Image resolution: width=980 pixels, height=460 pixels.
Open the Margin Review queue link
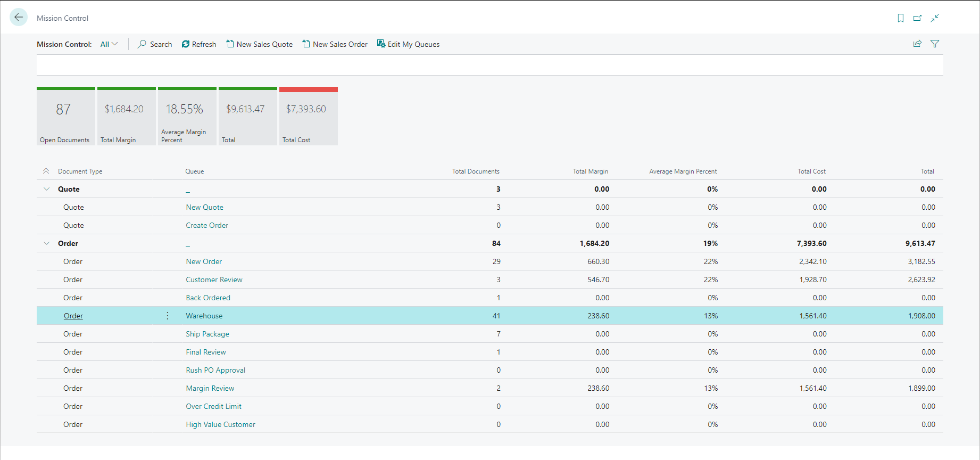point(210,388)
